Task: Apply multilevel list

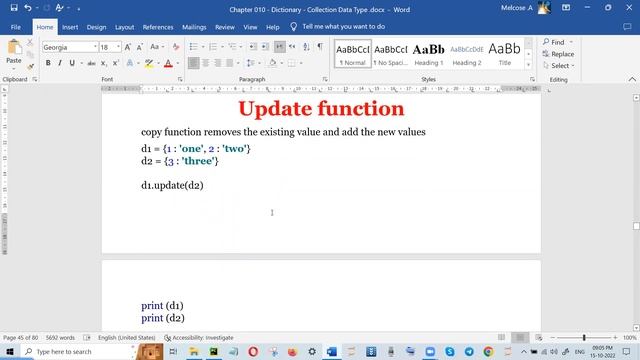Action: pos(232,47)
